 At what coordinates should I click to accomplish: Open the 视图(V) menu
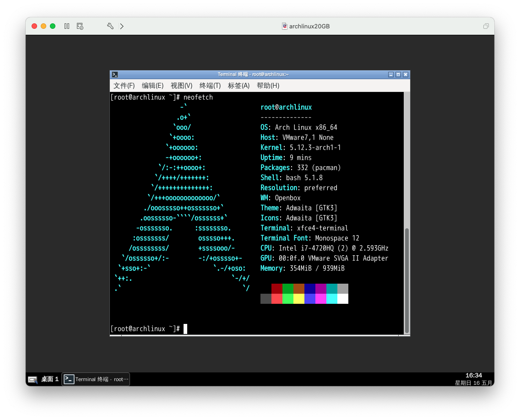click(181, 86)
